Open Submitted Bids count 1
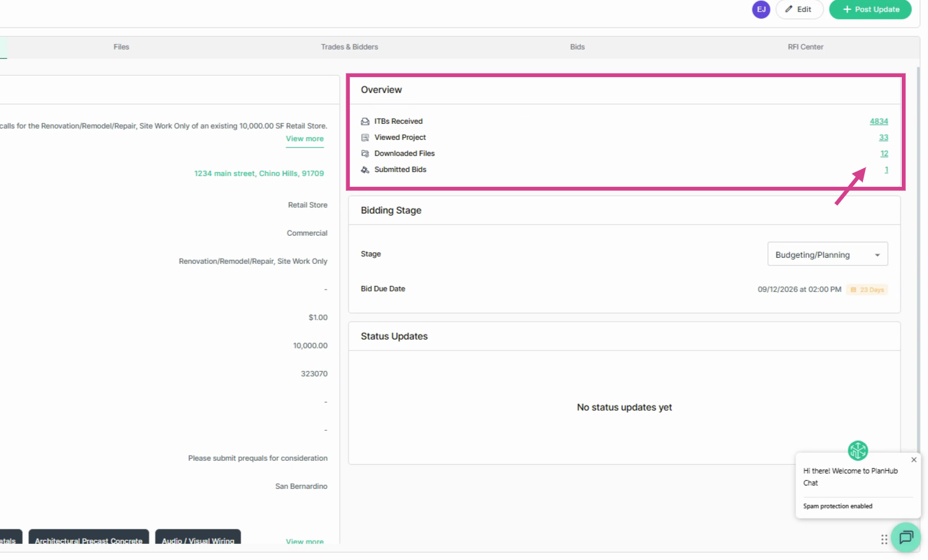This screenshot has width=928, height=560. point(886,169)
